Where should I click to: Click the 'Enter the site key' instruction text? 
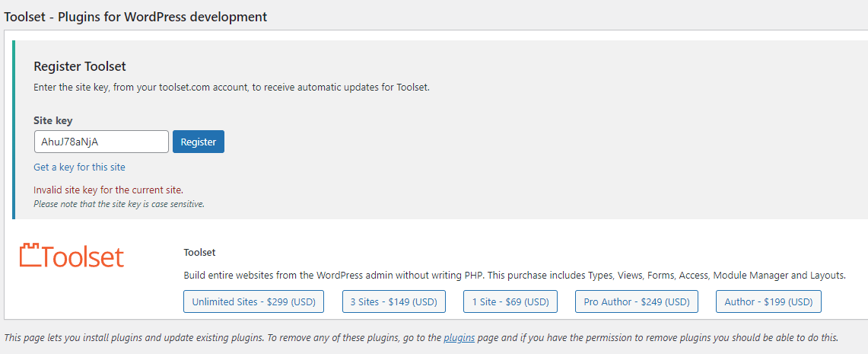click(231, 87)
